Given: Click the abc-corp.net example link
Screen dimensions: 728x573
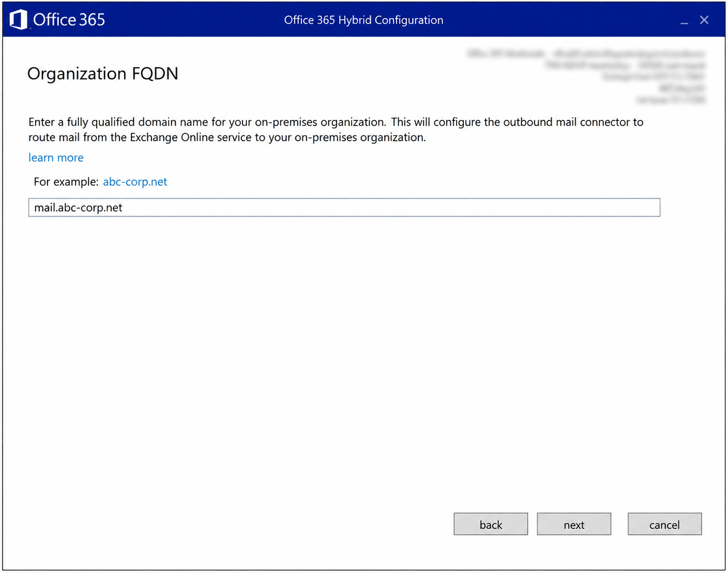Looking at the screenshot, I should pos(135,182).
